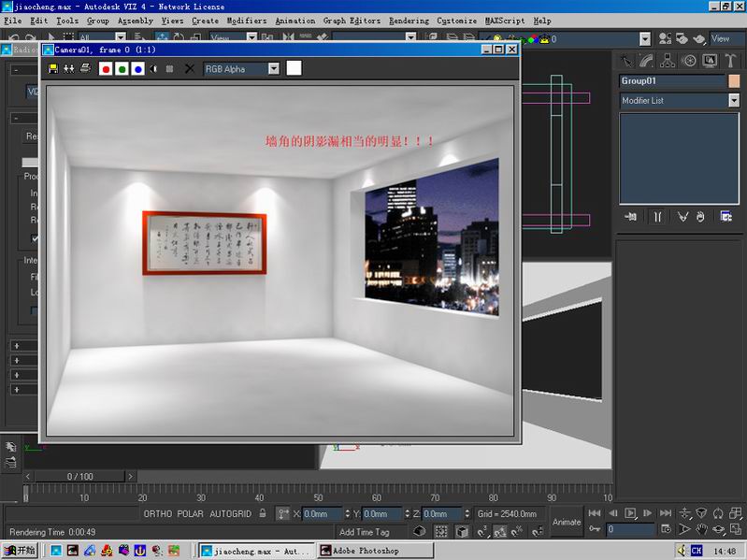Open the Rendering menu

click(409, 21)
